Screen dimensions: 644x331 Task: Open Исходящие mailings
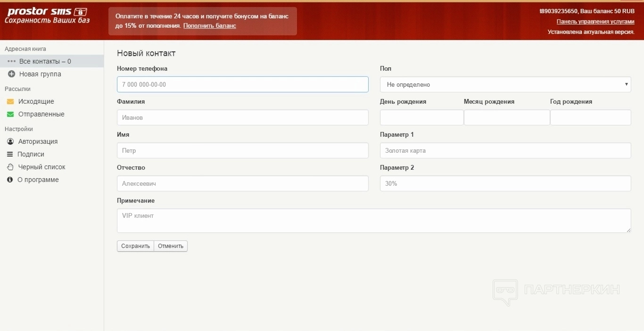coord(36,101)
